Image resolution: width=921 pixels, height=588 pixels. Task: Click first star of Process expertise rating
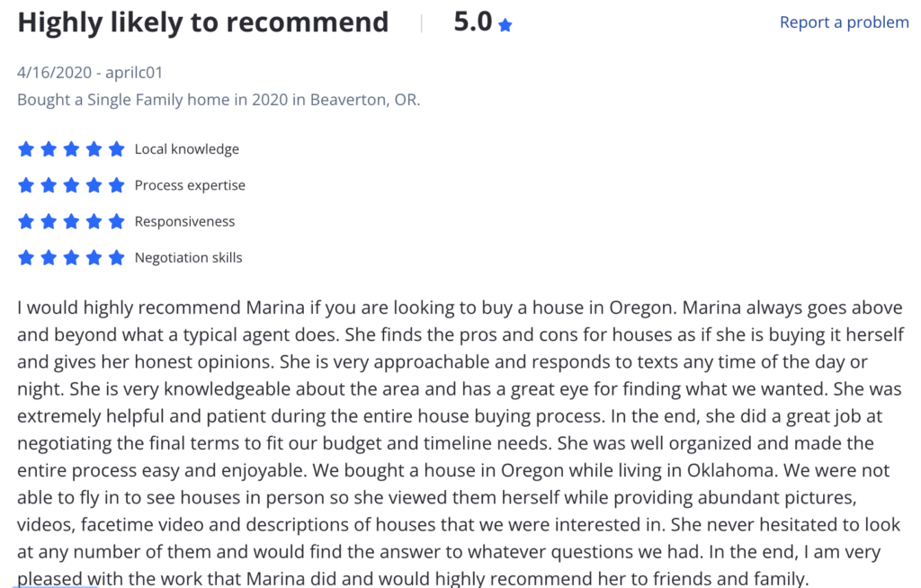point(26,185)
